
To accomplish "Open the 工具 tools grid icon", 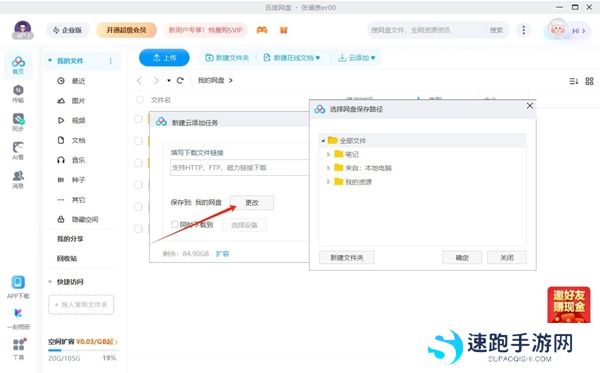I will click(18, 349).
